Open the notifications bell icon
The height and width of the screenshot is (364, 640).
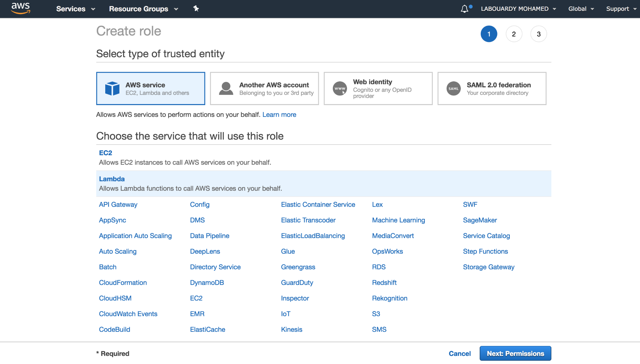pyautogui.click(x=464, y=9)
